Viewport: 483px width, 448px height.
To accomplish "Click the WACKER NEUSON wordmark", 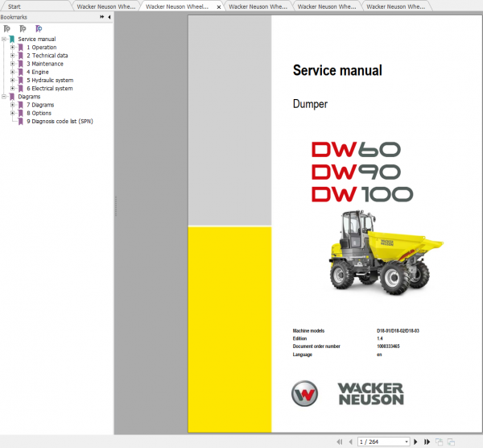I will [x=371, y=394].
